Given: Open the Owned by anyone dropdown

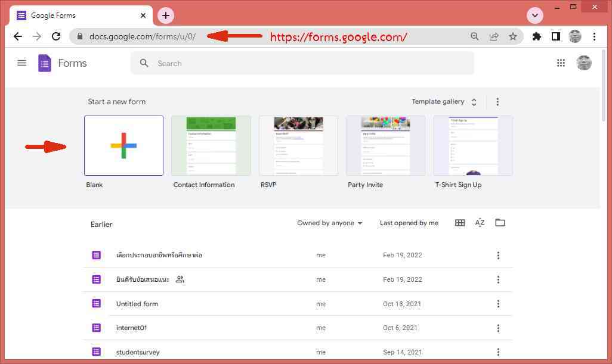Looking at the screenshot, I should click(329, 223).
